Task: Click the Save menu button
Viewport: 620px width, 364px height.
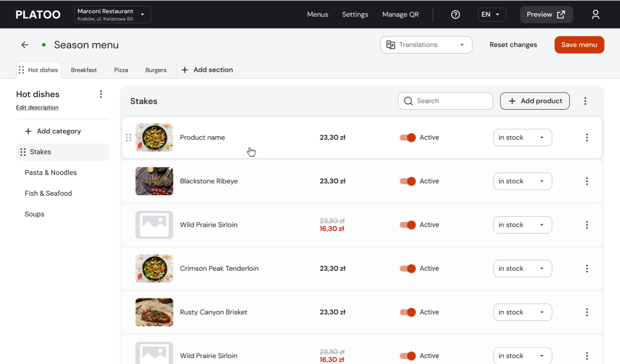Action: tap(579, 45)
